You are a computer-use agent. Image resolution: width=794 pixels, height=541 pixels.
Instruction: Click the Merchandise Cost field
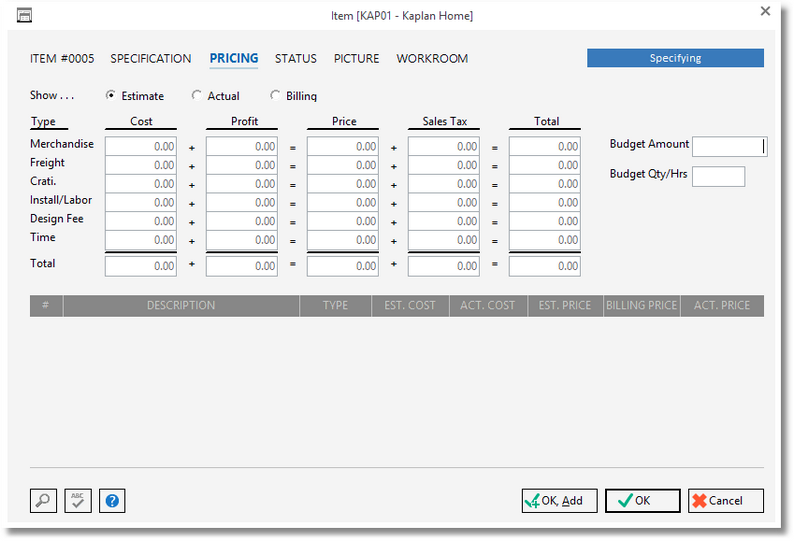[141, 146]
